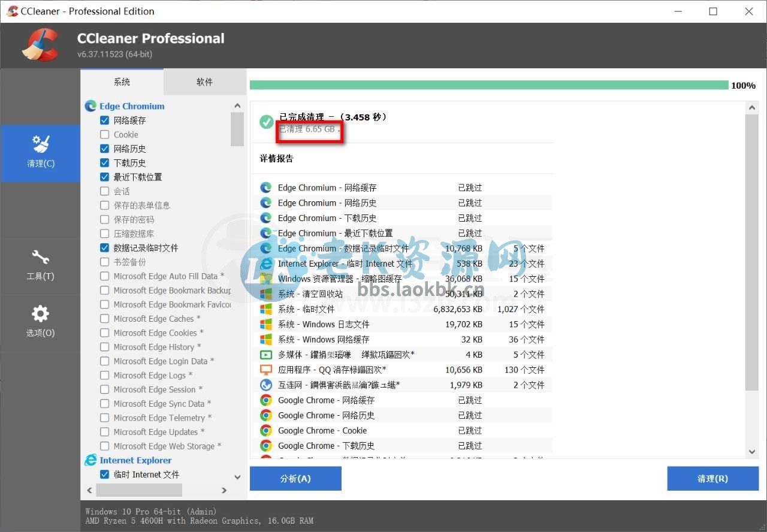The height and width of the screenshot is (532, 767).
Task: Switch to the 软件 tab
Action: point(204,82)
